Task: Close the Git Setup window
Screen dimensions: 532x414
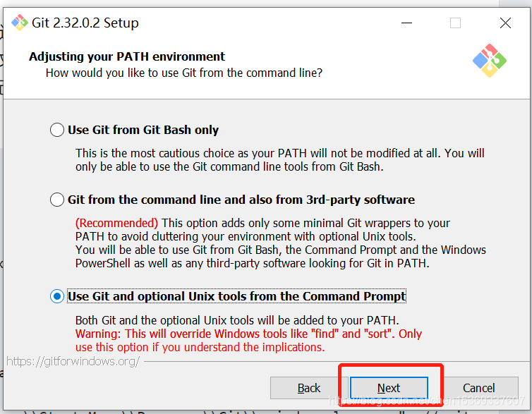Action: click(x=505, y=23)
